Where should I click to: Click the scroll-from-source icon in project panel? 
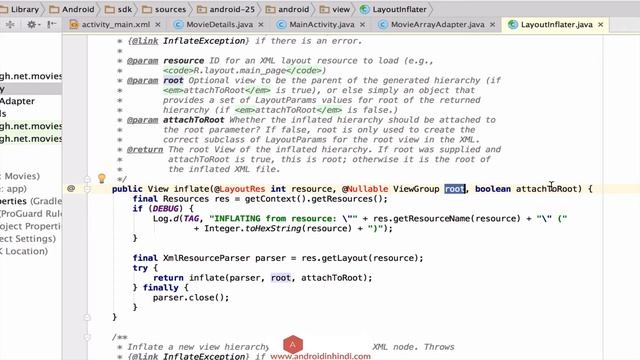click(10, 24)
